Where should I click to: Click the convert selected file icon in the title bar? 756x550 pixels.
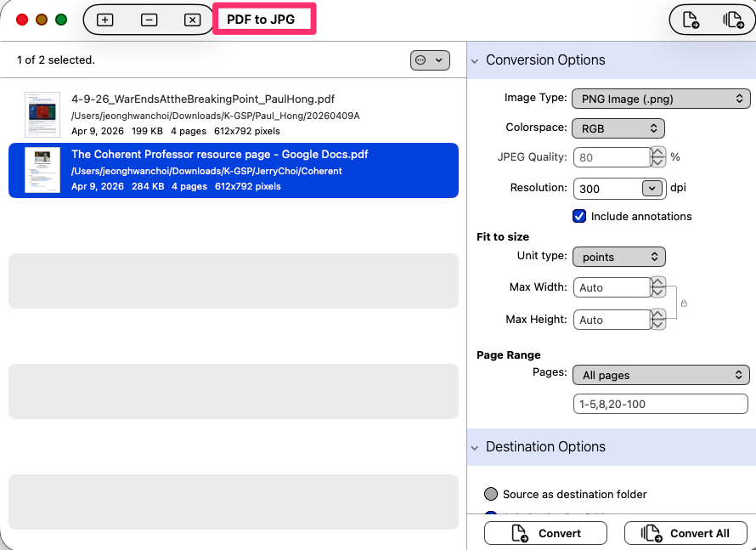click(x=691, y=20)
